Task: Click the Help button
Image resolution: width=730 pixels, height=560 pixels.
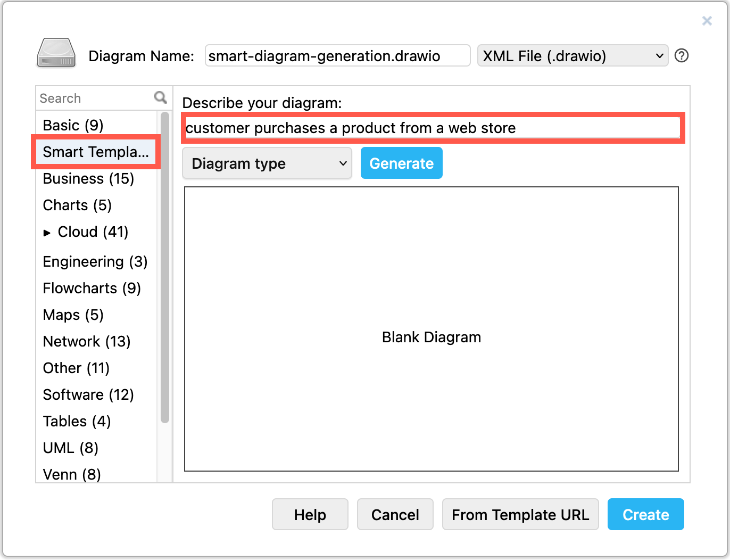Action: (310, 514)
